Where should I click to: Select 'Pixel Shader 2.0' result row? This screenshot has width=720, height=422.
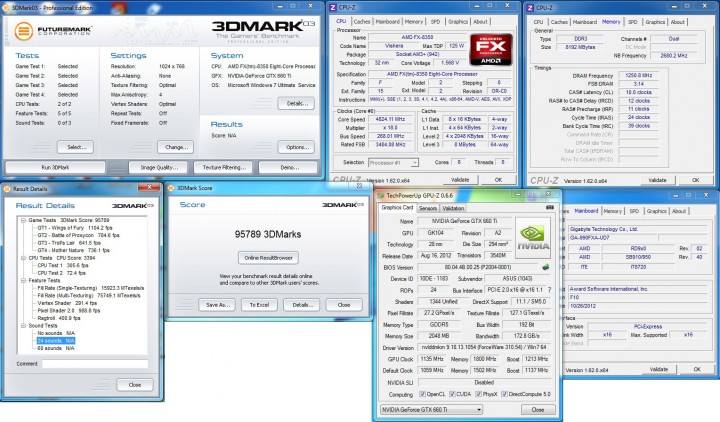tap(68, 310)
